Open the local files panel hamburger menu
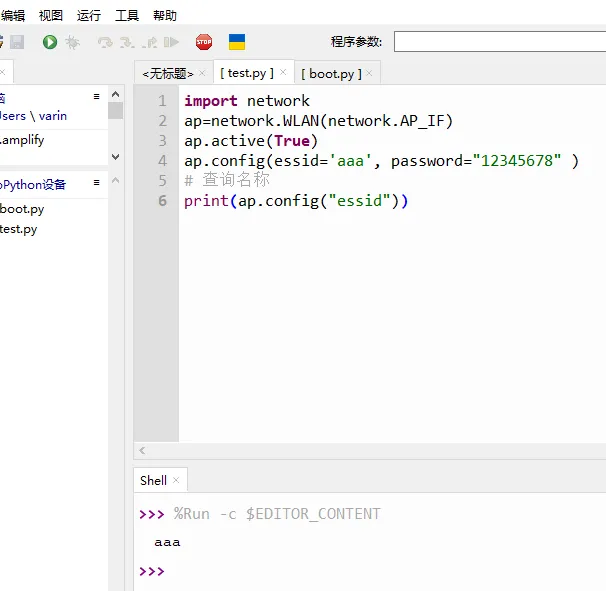The width and height of the screenshot is (606, 591). (97, 96)
